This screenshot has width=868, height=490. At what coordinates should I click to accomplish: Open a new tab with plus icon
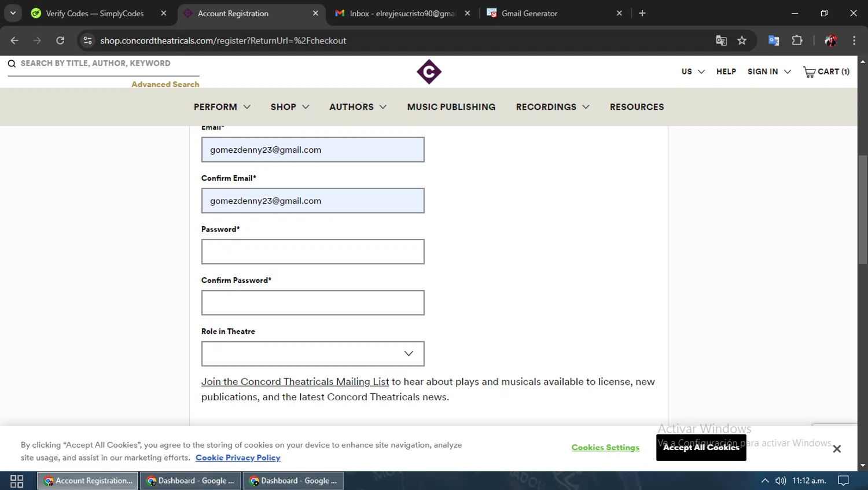click(642, 13)
